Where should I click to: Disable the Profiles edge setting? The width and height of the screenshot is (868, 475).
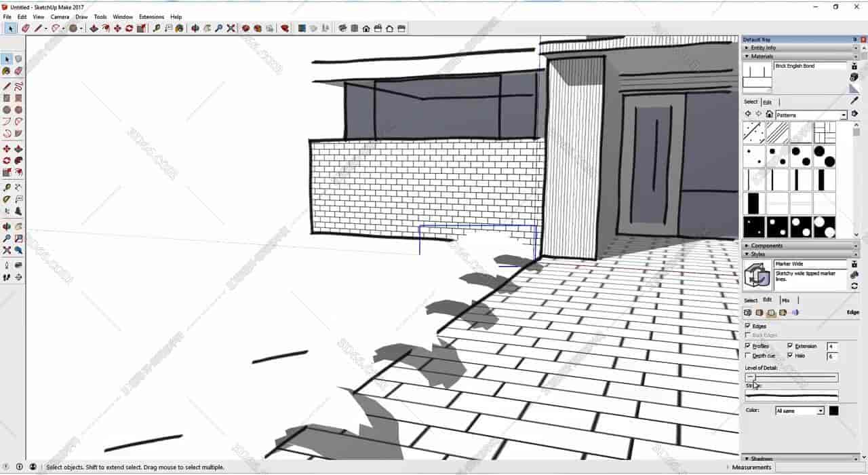point(747,345)
